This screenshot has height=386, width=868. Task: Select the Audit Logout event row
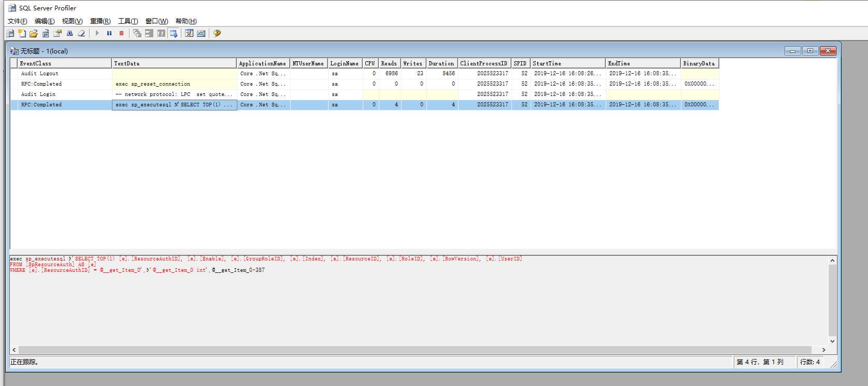point(364,74)
